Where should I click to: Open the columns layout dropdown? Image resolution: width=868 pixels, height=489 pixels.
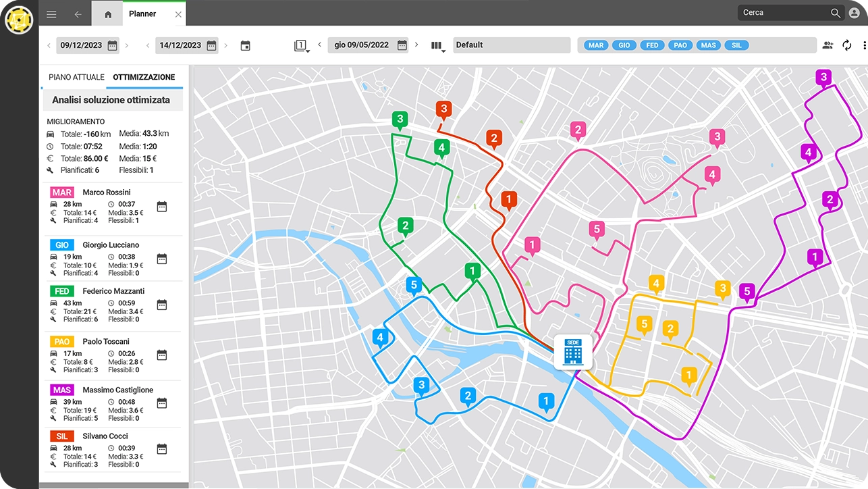pyautogui.click(x=438, y=46)
